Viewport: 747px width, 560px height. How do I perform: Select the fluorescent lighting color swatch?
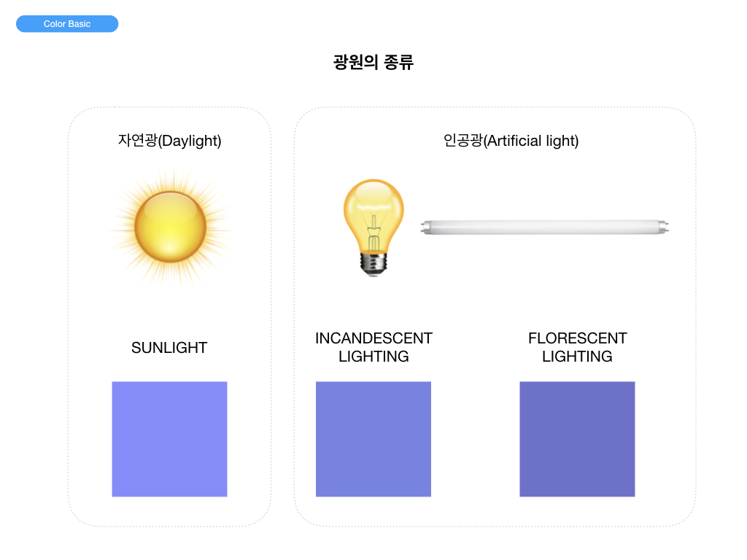(x=577, y=439)
